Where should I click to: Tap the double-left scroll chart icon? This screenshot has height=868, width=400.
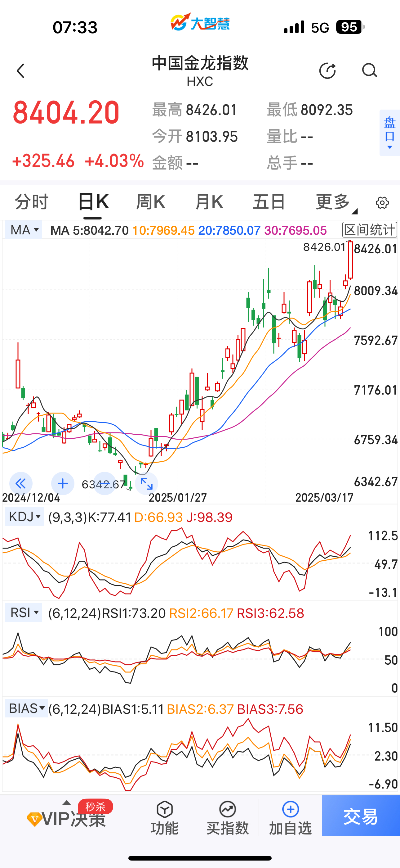tap(21, 484)
